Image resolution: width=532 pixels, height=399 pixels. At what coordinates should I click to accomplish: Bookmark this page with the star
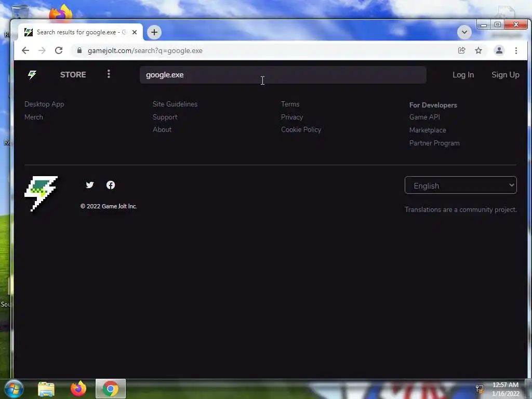(478, 50)
